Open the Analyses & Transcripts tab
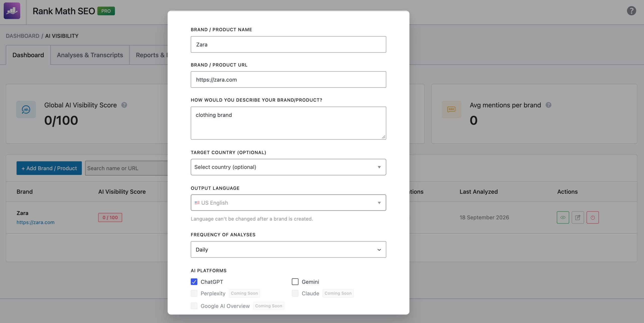Viewport: 644px width, 323px height. click(x=90, y=55)
